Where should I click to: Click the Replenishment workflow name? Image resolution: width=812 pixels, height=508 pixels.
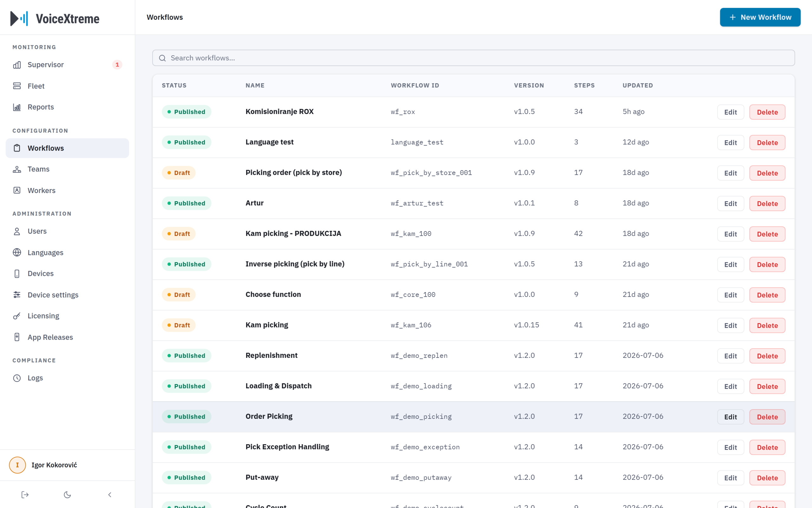(x=271, y=356)
